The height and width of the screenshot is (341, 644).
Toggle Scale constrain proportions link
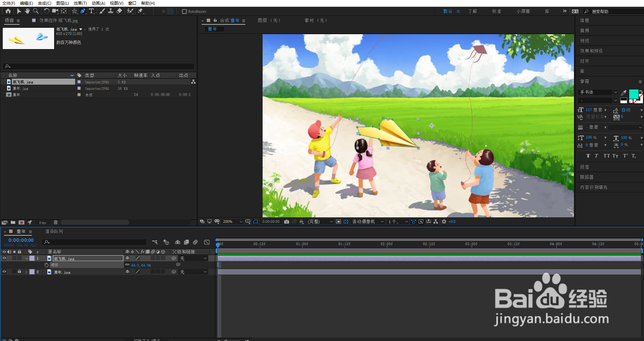pos(127,265)
